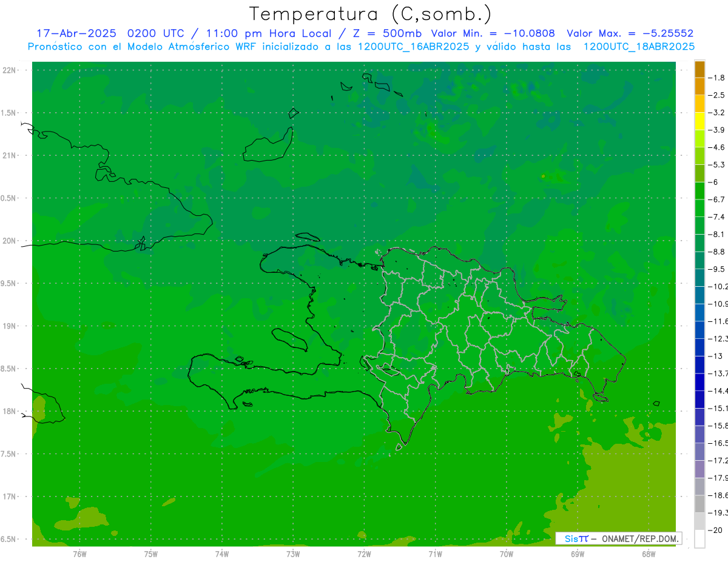Pick the white swatch below -20

pyautogui.click(x=699, y=538)
